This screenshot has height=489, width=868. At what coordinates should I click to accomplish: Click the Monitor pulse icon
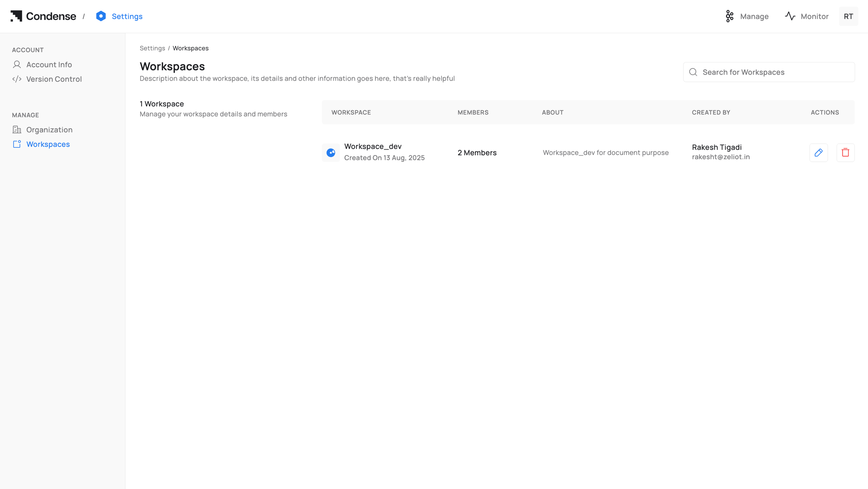click(x=790, y=16)
